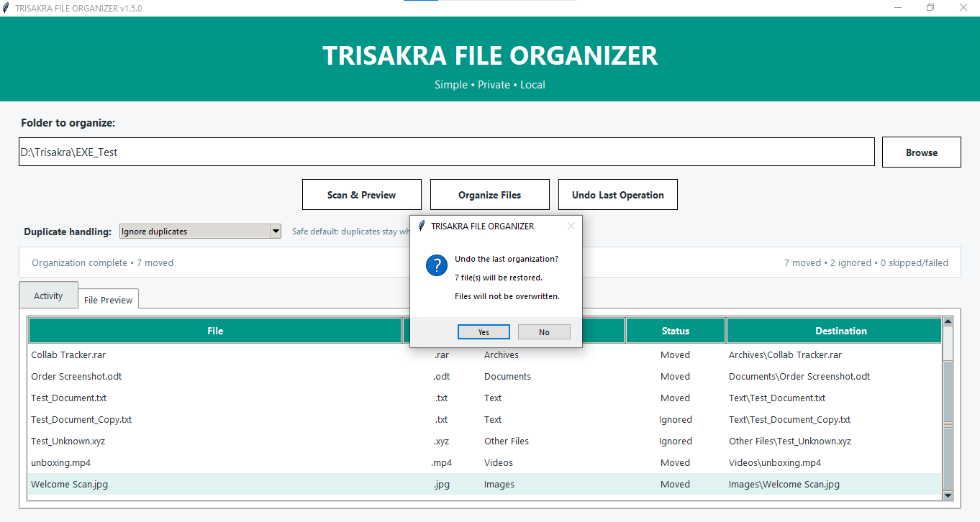
Task: Click the feather icon in dialog title
Action: pos(422,226)
